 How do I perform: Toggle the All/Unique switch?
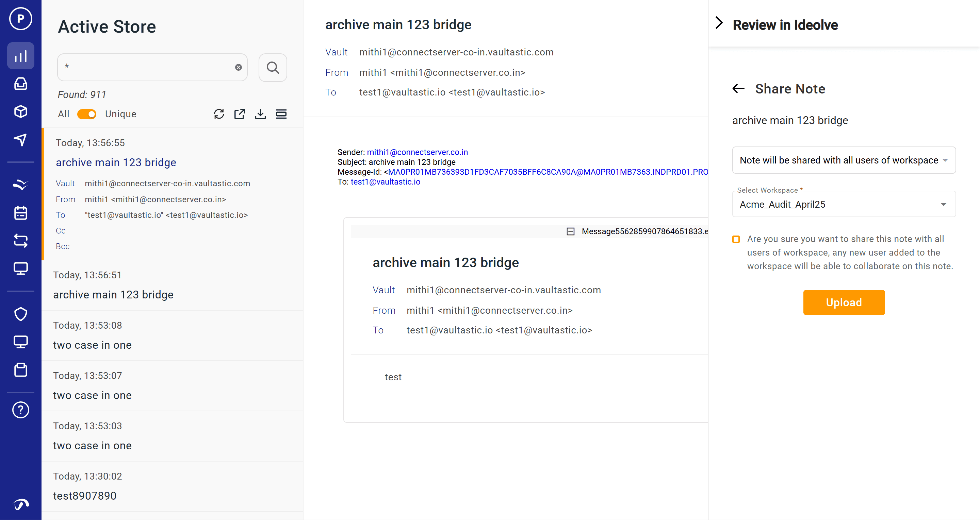click(x=87, y=114)
